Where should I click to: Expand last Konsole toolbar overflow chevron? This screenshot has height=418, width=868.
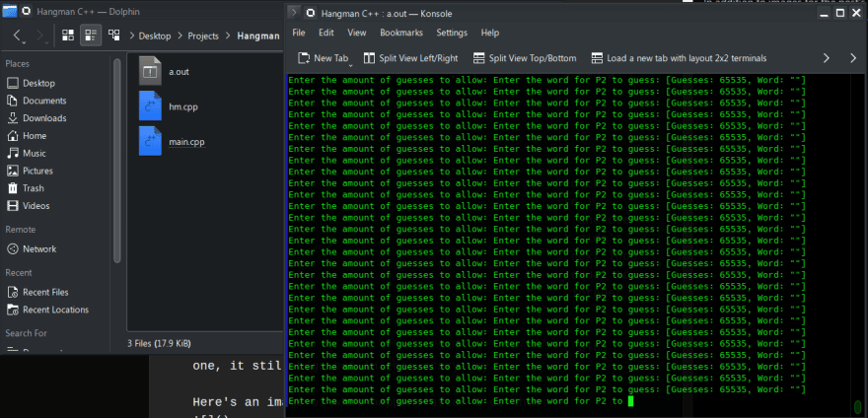[853, 58]
